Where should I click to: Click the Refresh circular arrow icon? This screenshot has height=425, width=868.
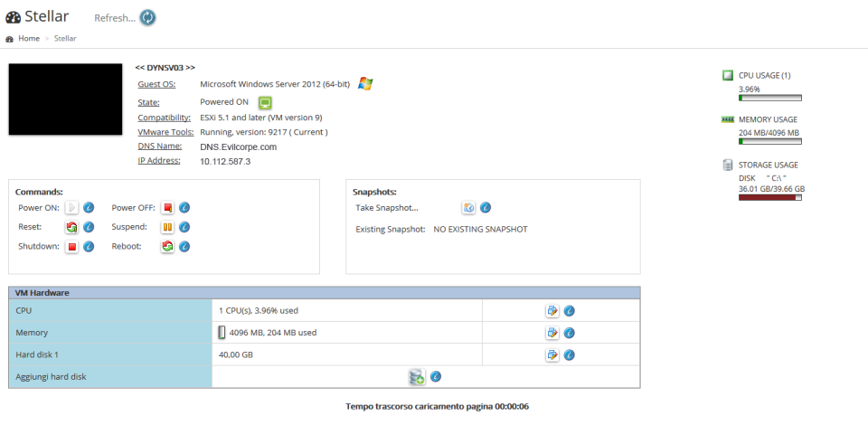click(147, 17)
